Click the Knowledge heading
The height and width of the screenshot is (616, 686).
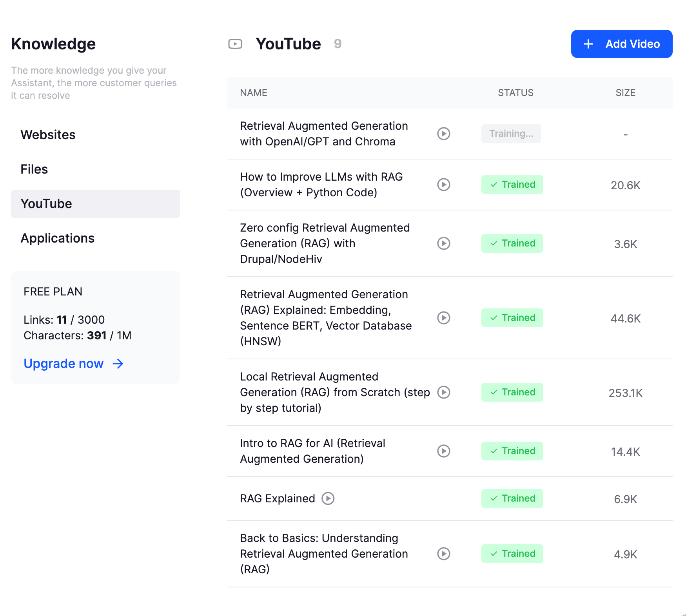[53, 44]
